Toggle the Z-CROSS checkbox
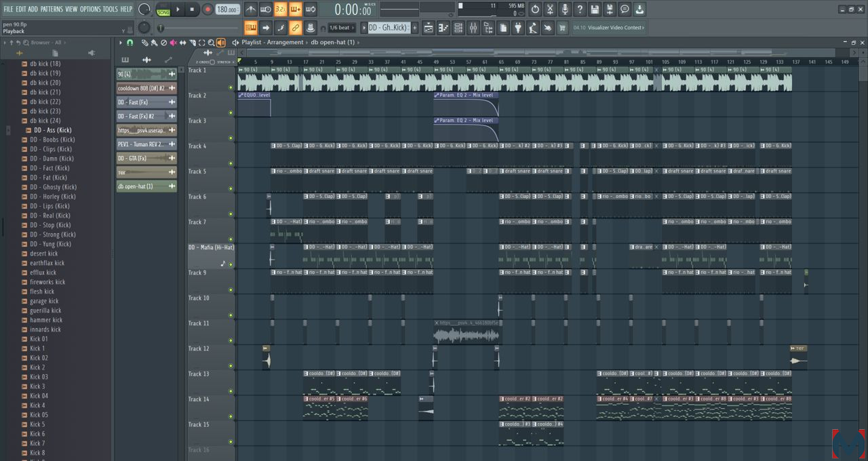The image size is (868, 461). (x=212, y=62)
